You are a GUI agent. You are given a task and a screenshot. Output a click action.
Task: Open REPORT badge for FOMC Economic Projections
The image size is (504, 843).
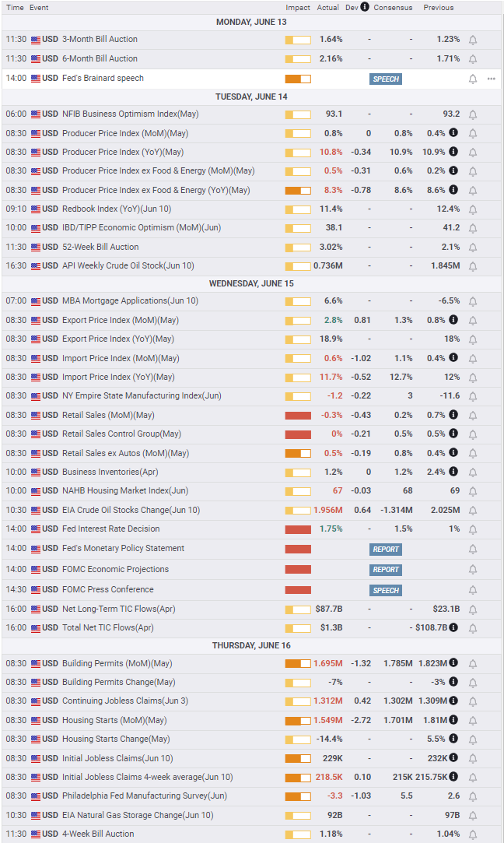(x=386, y=570)
